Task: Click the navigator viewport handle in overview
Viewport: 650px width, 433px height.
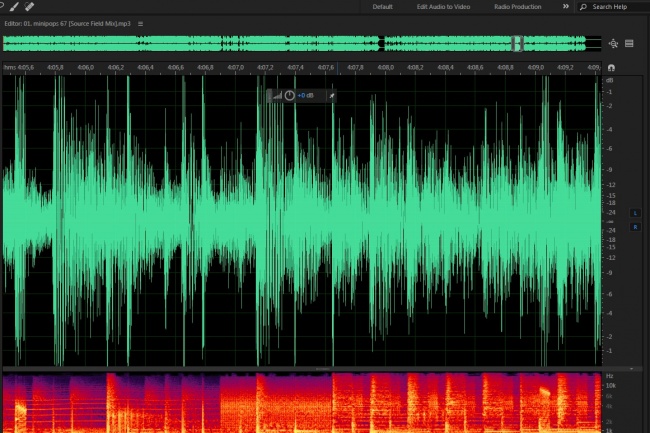Action: tap(517, 44)
